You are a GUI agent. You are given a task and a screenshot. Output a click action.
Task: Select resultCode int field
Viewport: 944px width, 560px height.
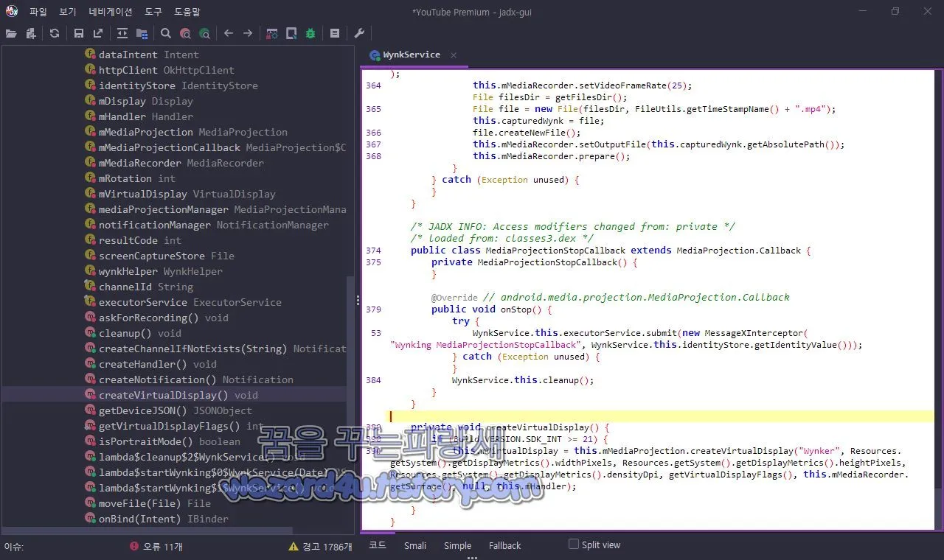coord(133,240)
